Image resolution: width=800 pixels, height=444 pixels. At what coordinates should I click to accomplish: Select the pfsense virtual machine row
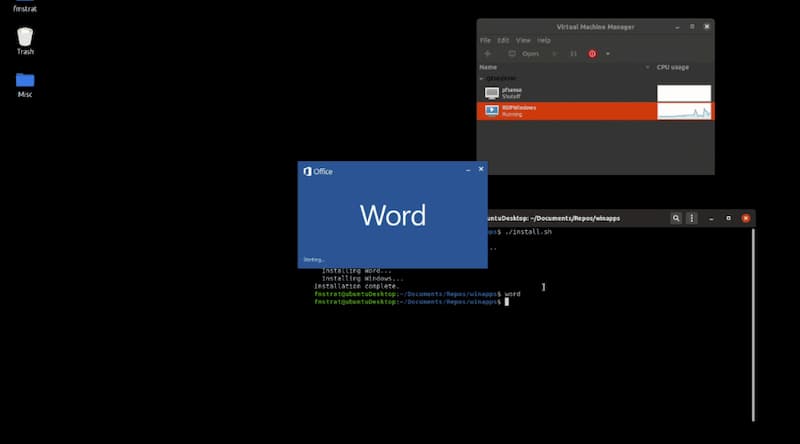point(595,93)
